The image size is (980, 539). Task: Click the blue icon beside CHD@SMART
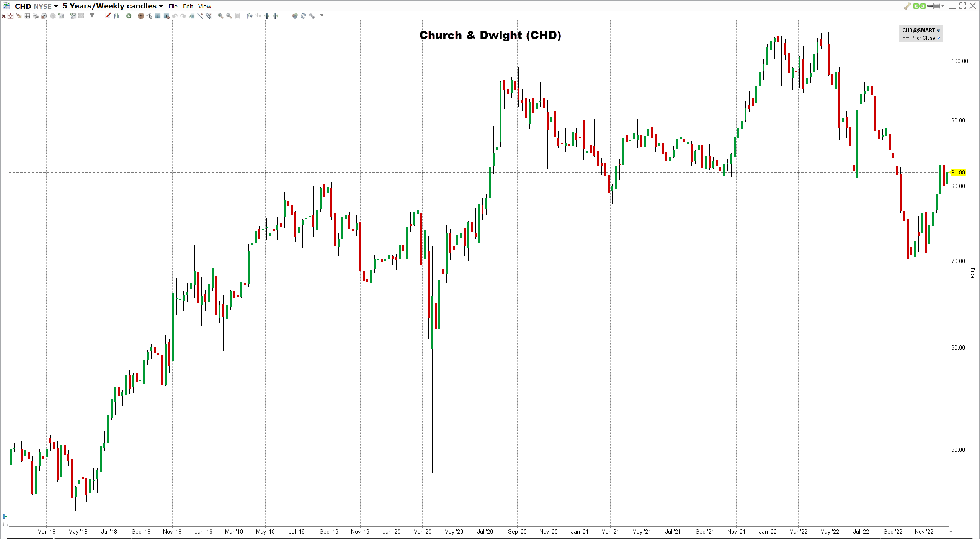[x=938, y=30]
